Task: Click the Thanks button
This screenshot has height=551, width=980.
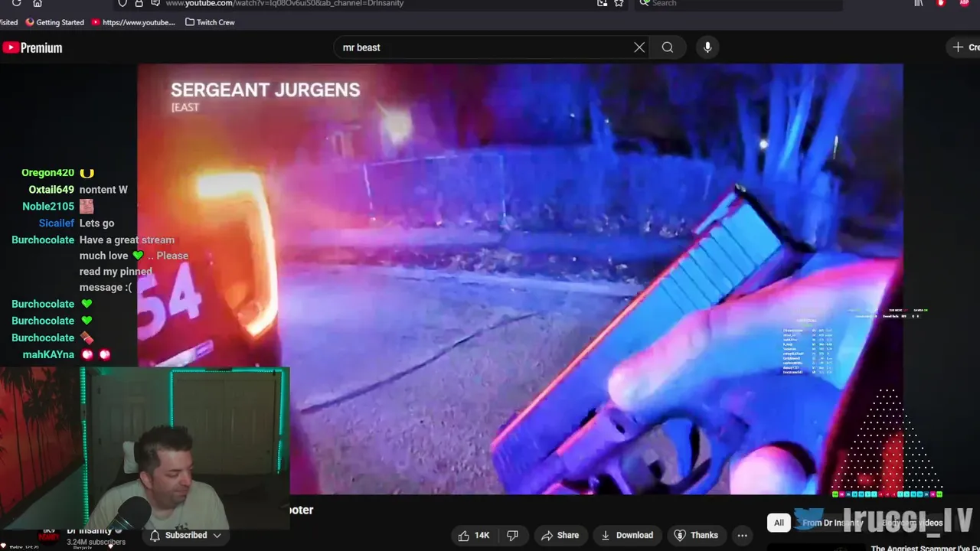Action: tap(696, 535)
